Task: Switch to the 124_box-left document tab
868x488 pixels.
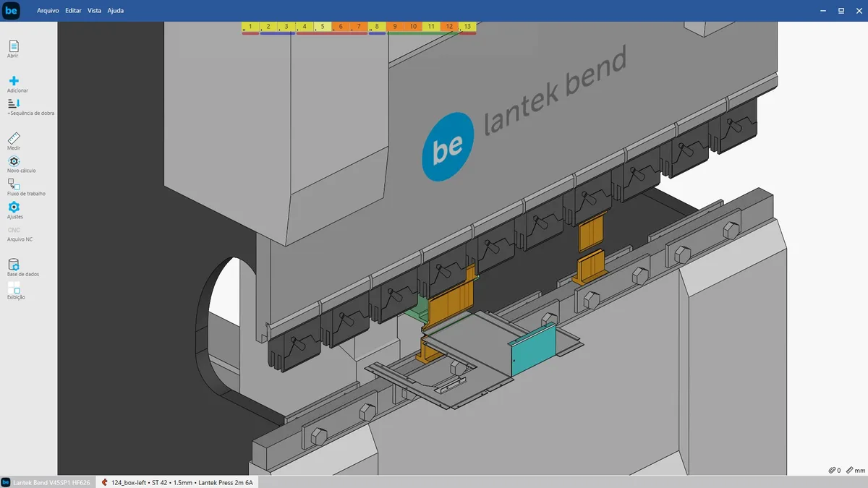Action: pyautogui.click(x=176, y=482)
